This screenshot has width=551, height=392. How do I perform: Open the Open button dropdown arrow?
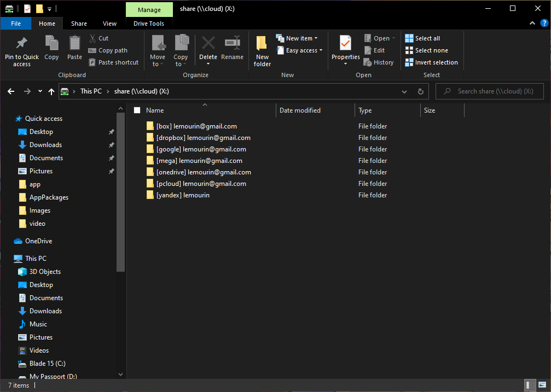(393, 38)
